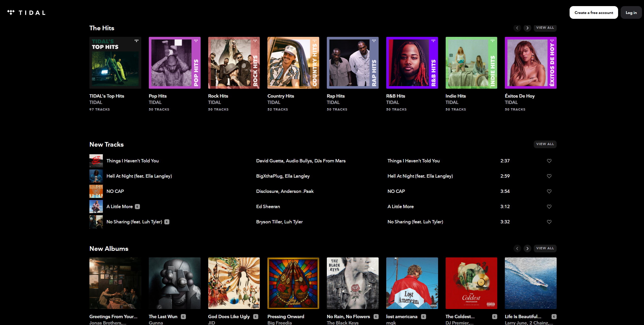This screenshot has height=325, width=644.
Task: Open Éxitos De Hoy playlist cover
Action: (531, 63)
